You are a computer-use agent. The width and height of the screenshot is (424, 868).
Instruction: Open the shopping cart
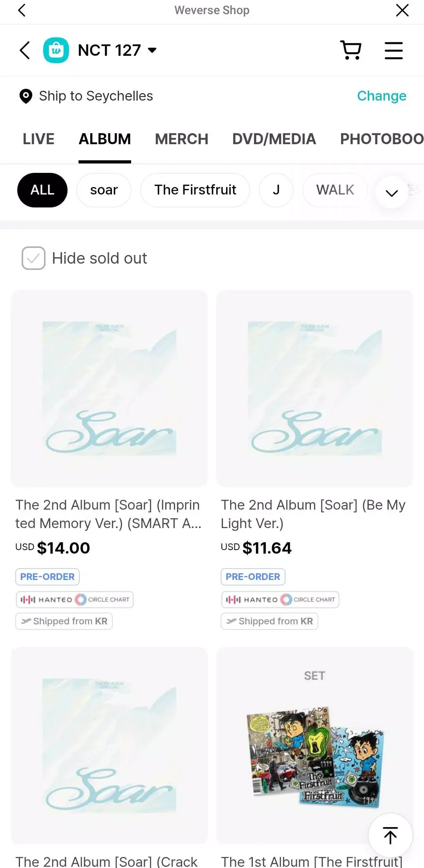click(x=351, y=50)
